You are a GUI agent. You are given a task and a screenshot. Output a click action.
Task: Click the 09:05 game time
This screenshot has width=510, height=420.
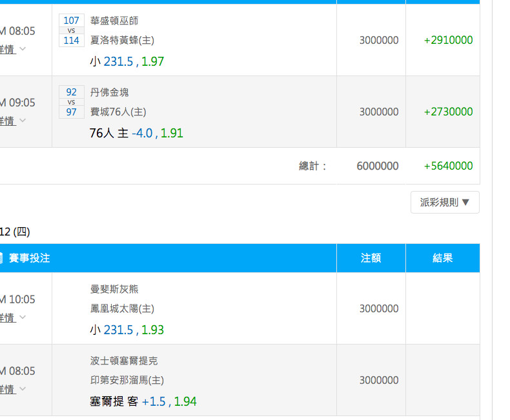17,103
